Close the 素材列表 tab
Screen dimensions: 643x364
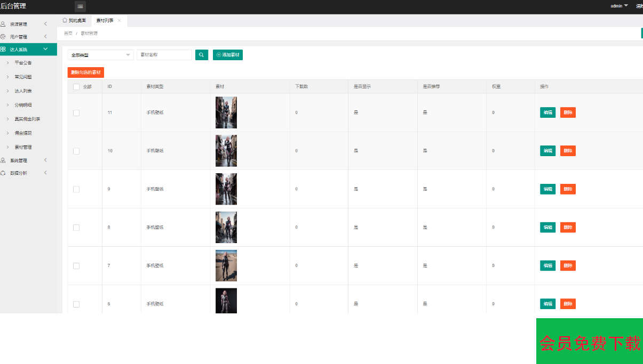[x=119, y=20]
